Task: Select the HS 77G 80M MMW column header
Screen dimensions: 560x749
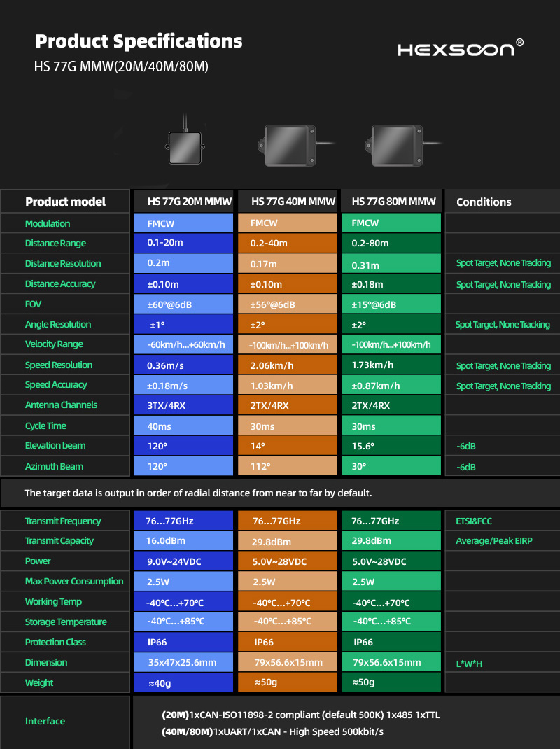Action: [x=391, y=202]
